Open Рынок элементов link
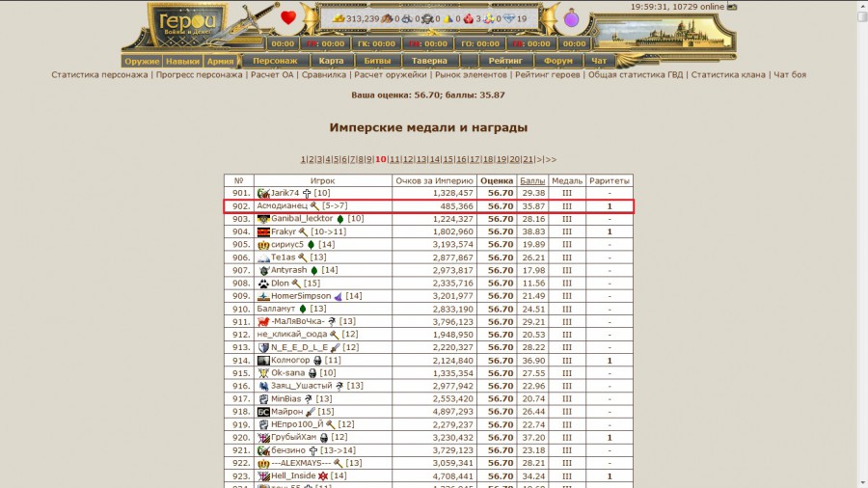 pos(471,74)
